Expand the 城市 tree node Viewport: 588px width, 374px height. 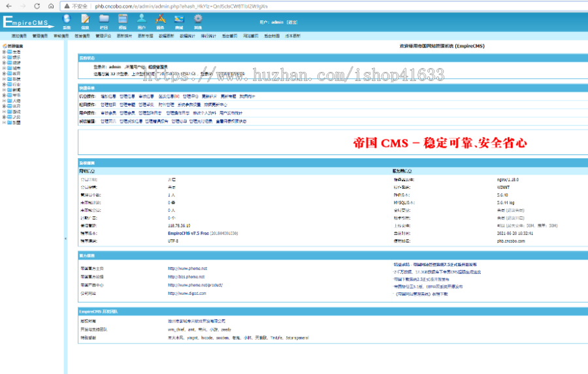coord(4,68)
